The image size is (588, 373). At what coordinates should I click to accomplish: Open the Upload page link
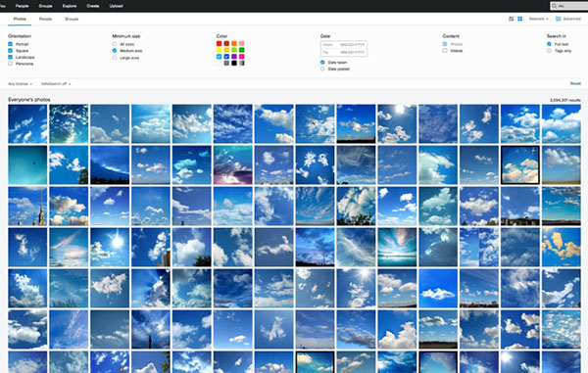click(116, 6)
